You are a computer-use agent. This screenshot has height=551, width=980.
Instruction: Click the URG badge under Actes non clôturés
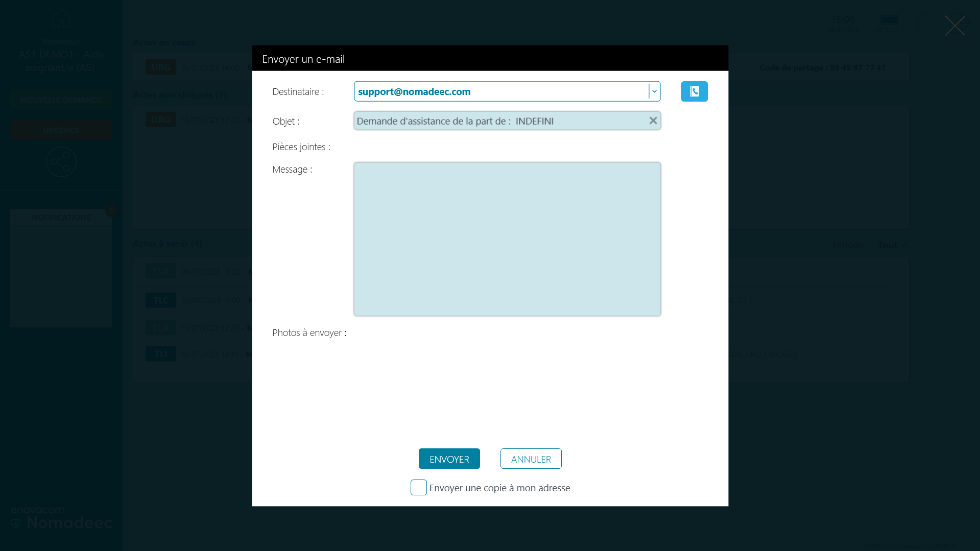pos(161,119)
